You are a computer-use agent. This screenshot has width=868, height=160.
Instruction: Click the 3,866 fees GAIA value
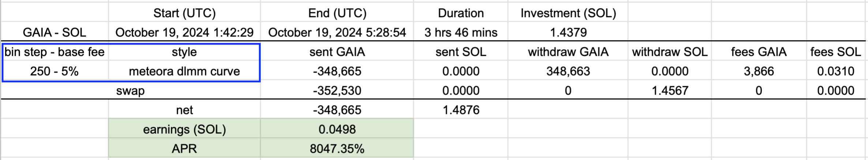click(759, 71)
